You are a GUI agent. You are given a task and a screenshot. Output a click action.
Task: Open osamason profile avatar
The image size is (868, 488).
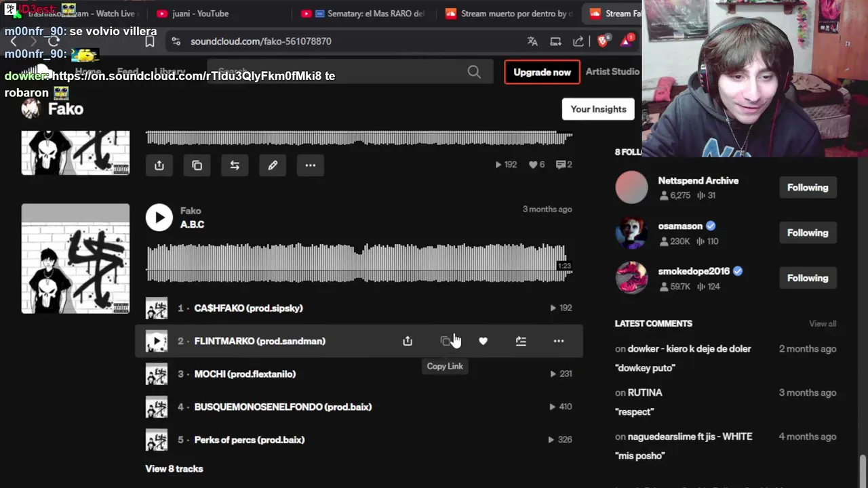[631, 233]
